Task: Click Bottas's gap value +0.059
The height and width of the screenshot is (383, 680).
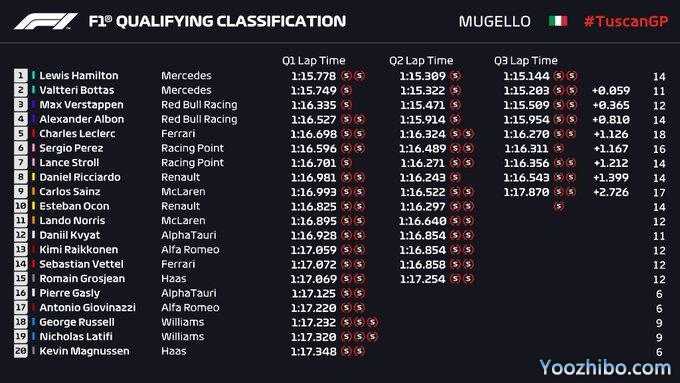Action: click(x=611, y=91)
